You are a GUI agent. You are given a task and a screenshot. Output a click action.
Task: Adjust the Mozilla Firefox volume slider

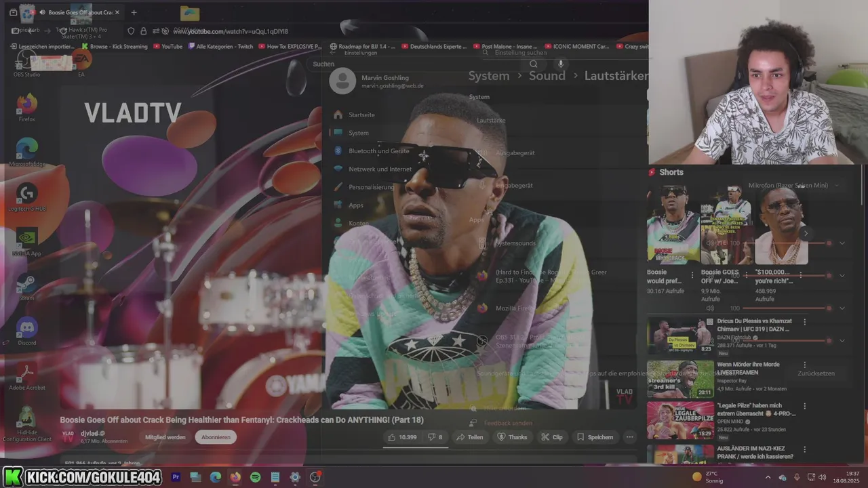tap(788, 308)
